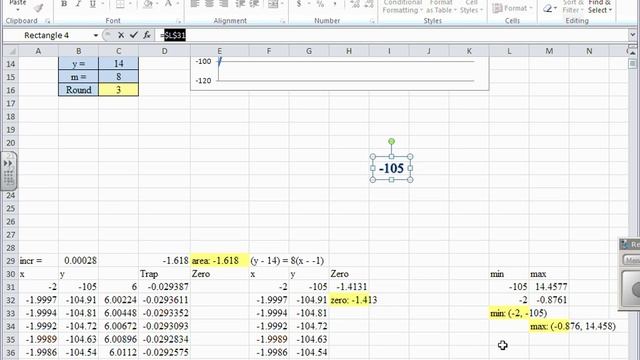
Task: Select the yellow cell 'max: (-0.876, 14.458)'
Action: tap(549, 326)
